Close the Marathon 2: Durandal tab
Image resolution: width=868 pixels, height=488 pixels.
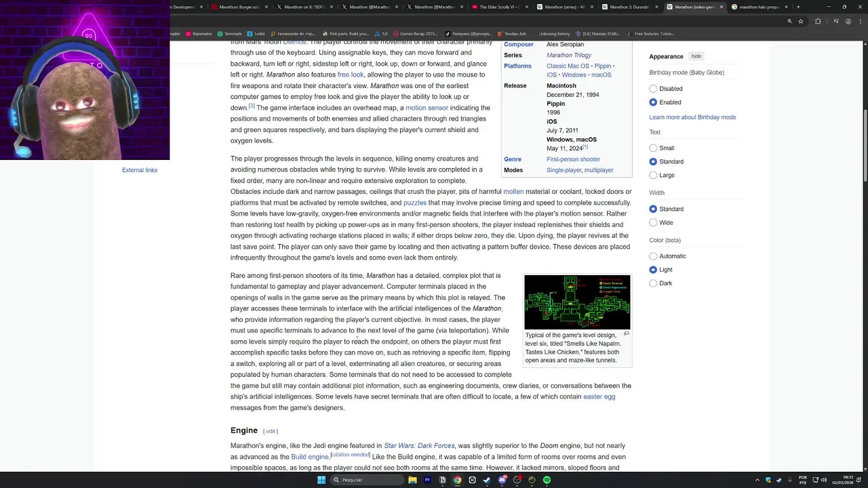click(x=656, y=7)
